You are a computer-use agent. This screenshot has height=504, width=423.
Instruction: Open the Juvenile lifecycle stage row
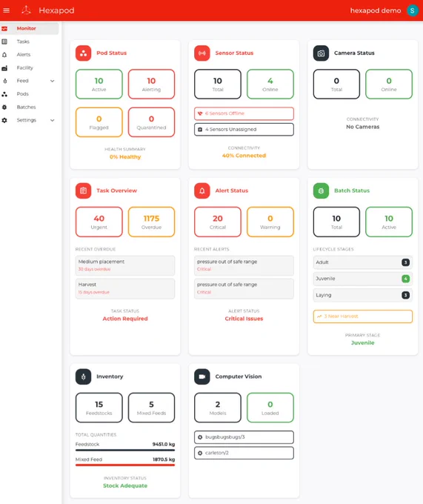pyautogui.click(x=362, y=279)
